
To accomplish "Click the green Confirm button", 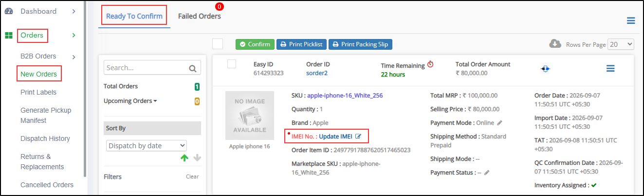I will [x=255, y=44].
